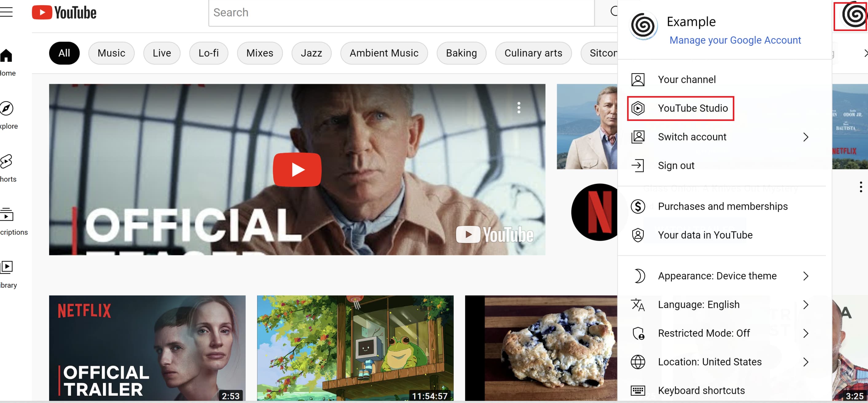
Task: Select YouTube Studio menu item
Action: pyautogui.click(x=692, y=108)
